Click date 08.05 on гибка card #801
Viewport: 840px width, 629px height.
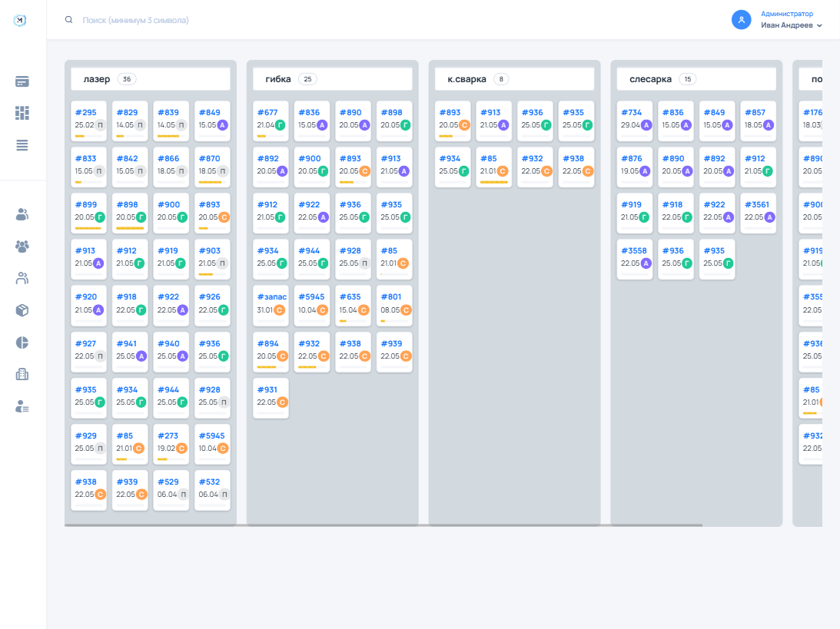pos(390,310)
